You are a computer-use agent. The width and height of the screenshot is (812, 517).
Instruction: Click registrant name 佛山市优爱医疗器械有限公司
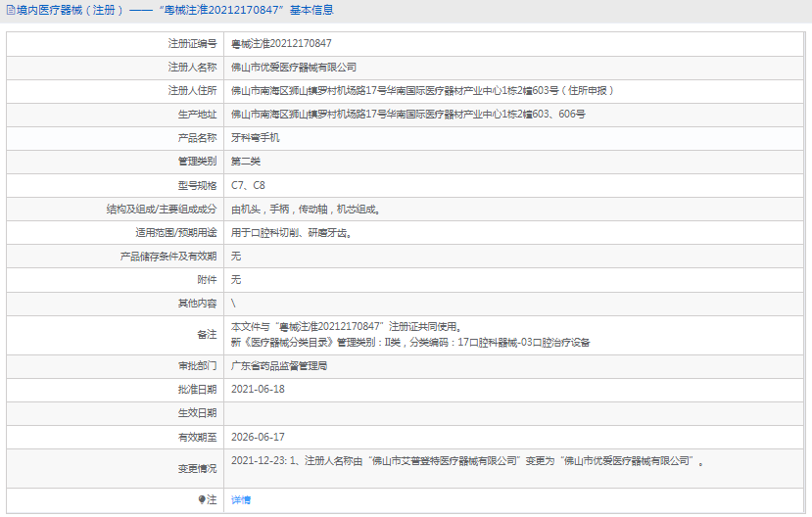point(294,68)
